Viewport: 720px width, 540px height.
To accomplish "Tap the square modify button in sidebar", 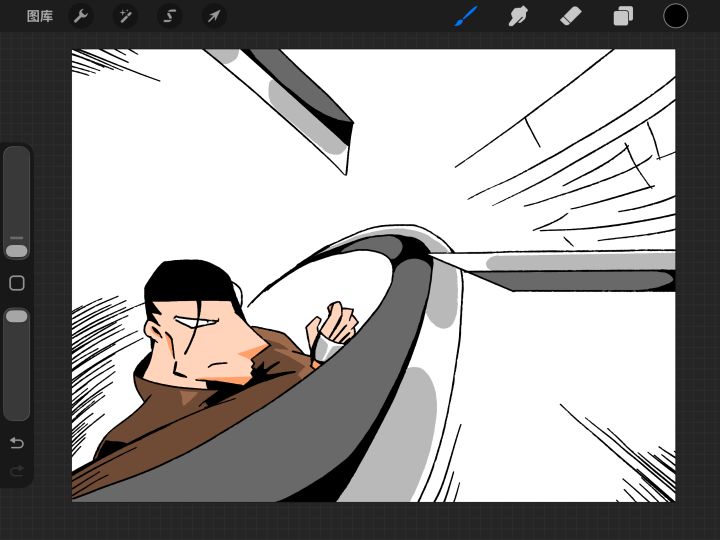I will (x=17, y=283).
